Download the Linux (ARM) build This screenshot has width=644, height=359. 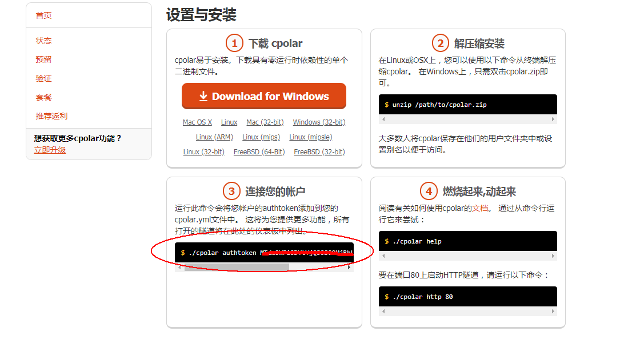click(214, 137)
